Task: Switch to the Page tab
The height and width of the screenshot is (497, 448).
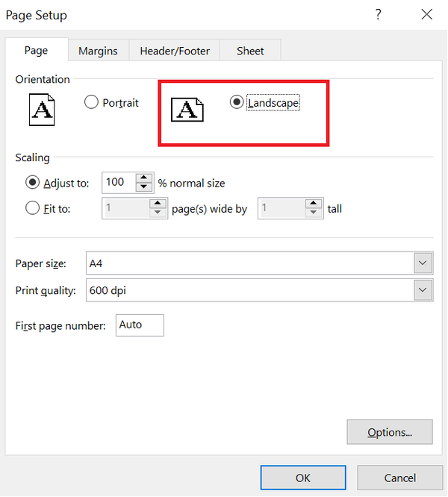Action: [x=36, y=50]
